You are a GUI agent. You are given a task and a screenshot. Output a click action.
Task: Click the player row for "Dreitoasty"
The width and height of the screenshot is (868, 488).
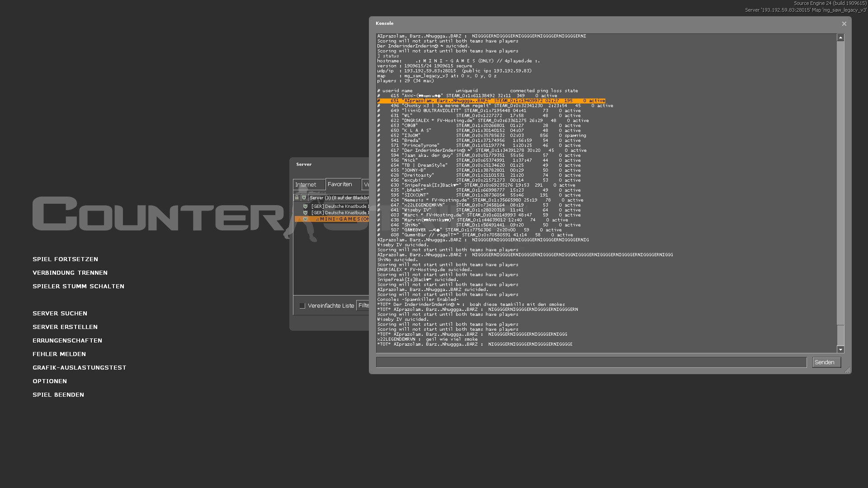(479, 175)
